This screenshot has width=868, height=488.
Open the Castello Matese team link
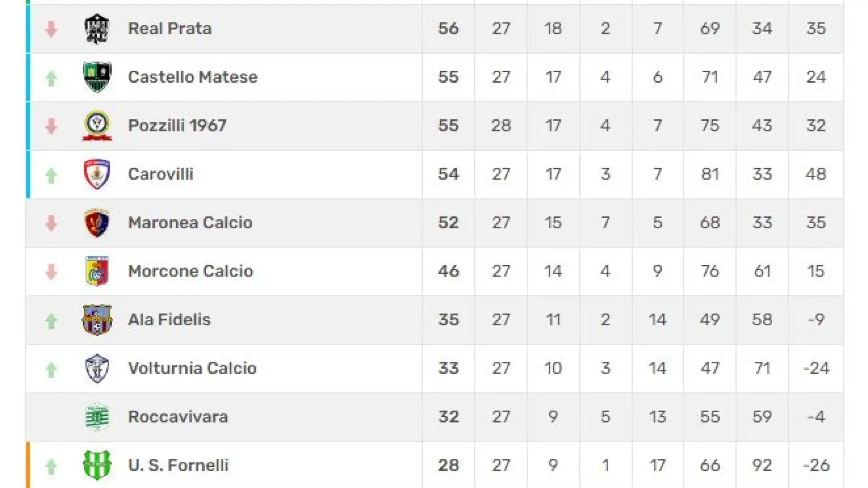[x=193, y=77]
